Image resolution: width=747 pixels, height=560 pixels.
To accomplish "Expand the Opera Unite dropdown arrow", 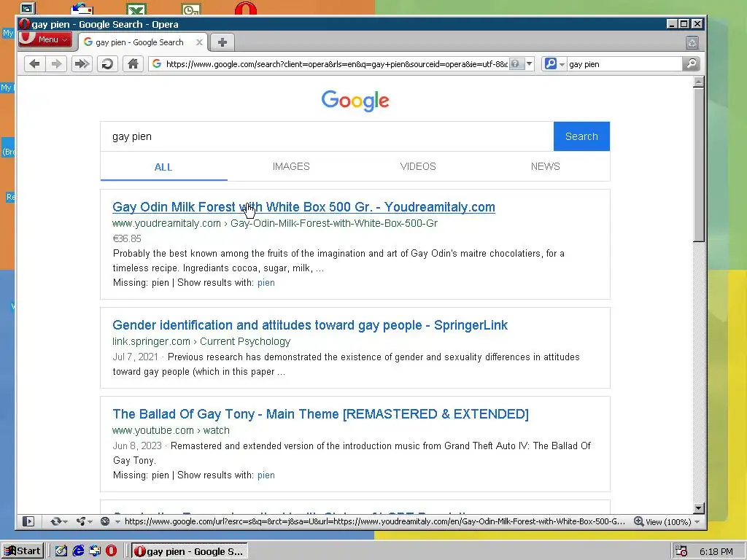I will pyautogui.click(x=90, y=522).
